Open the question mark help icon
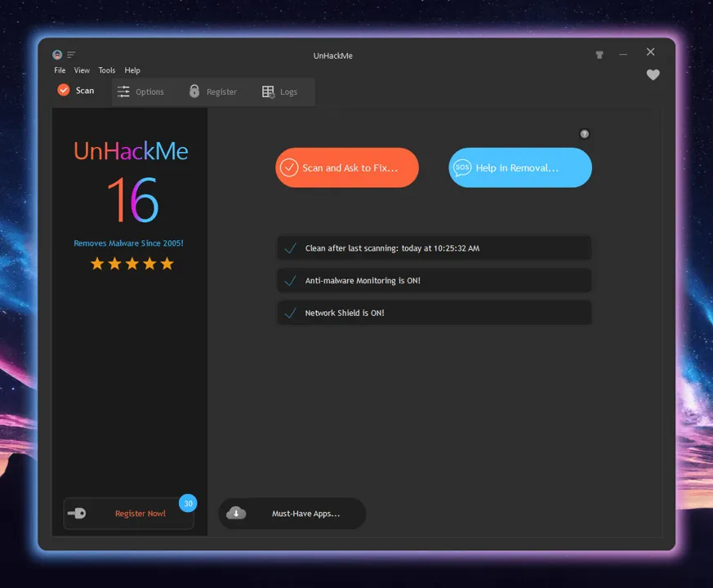The width and height of the screenshot is (713, 588). click(584, 134)
